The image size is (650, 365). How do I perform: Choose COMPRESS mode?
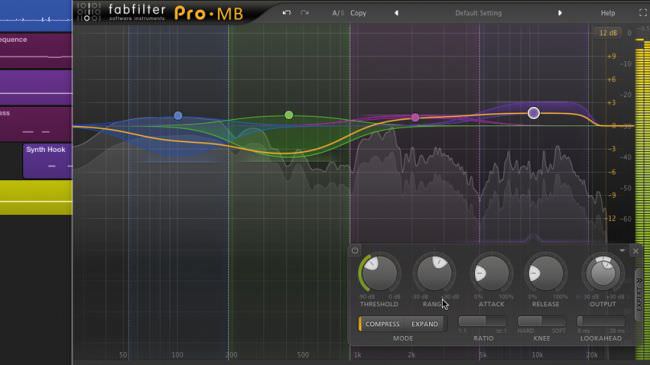click(382, 324)
